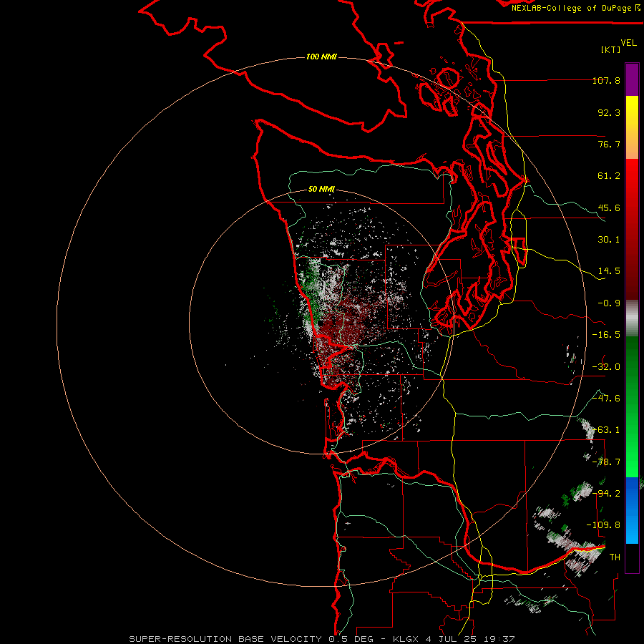Pick the purple segment of the velocity scale

pos(632,79)
